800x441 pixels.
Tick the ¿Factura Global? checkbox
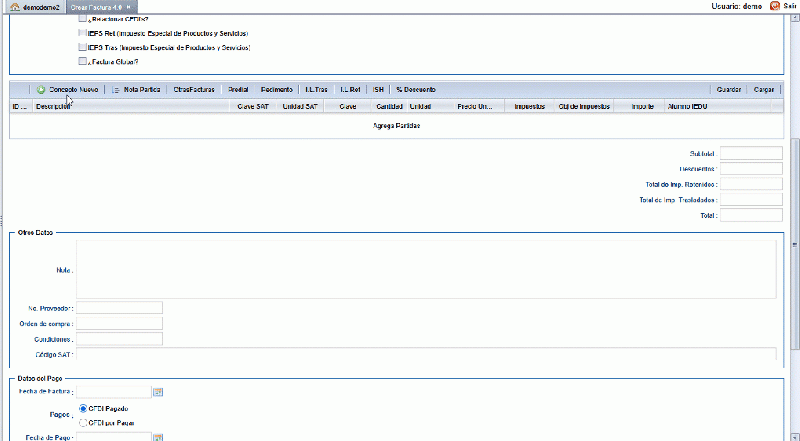[x=83, y=62]
